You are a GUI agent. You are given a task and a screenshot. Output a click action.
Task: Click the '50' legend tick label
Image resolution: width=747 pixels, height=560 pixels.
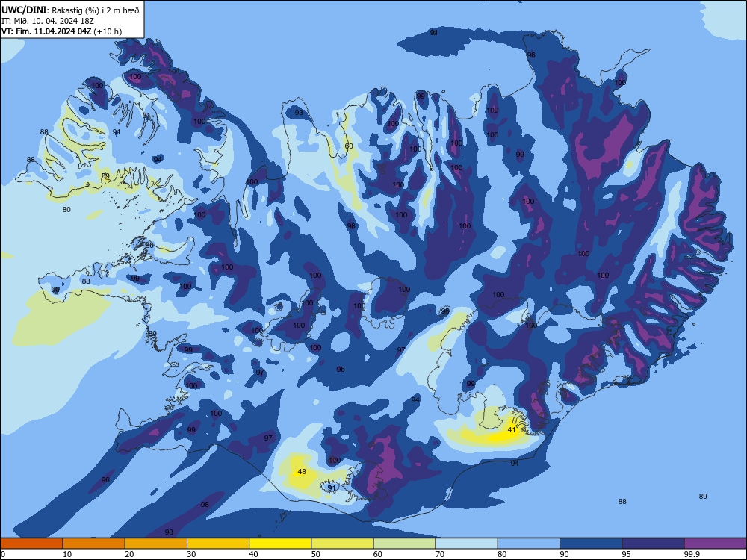coord(316,554)
